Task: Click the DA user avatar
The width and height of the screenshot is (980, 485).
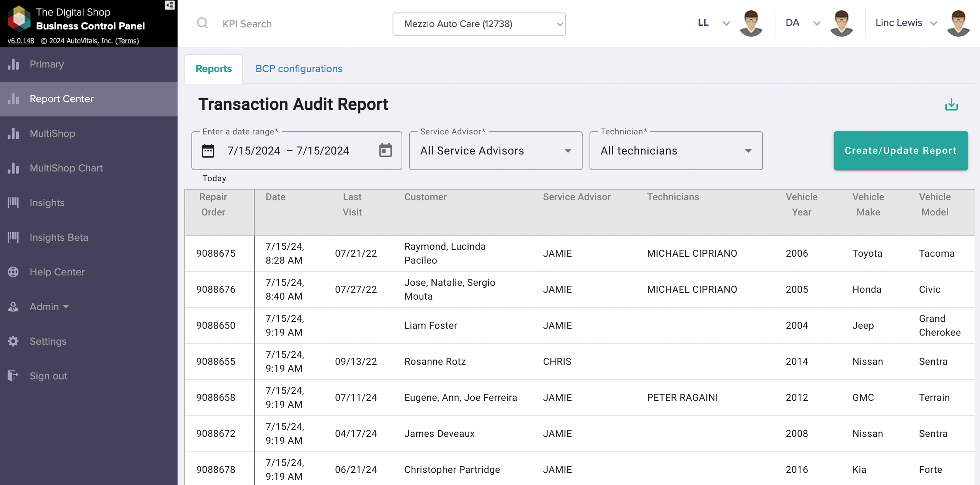Action: click(841, 23)
